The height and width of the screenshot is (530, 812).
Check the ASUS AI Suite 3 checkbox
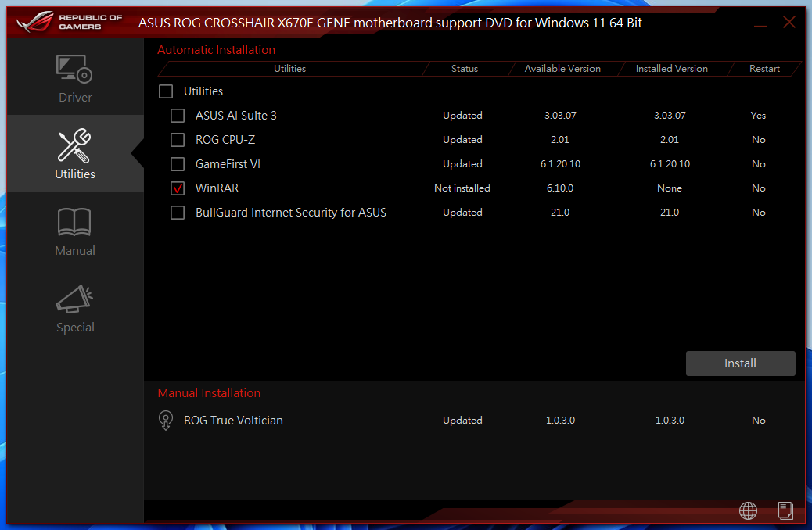coord(178,116)
